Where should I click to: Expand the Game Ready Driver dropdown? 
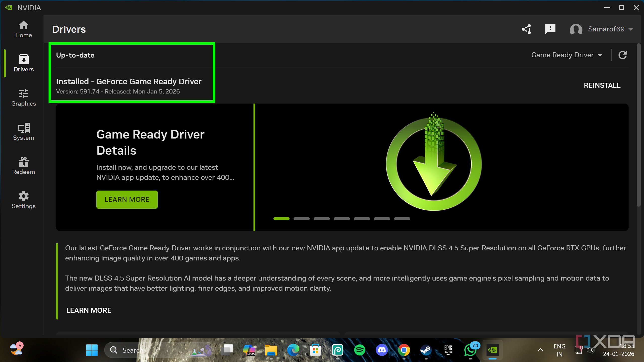pyautogui.click(x=567, y=55)
